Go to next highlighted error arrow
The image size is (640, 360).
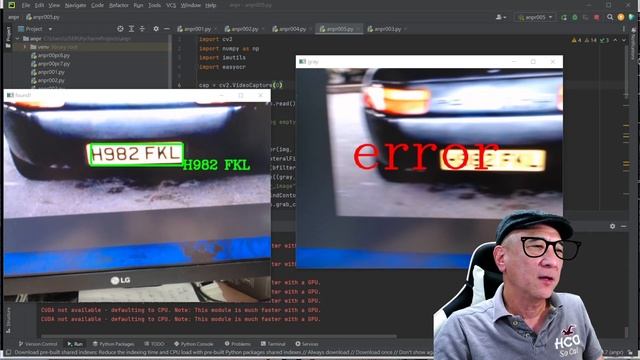click(624, 40)
